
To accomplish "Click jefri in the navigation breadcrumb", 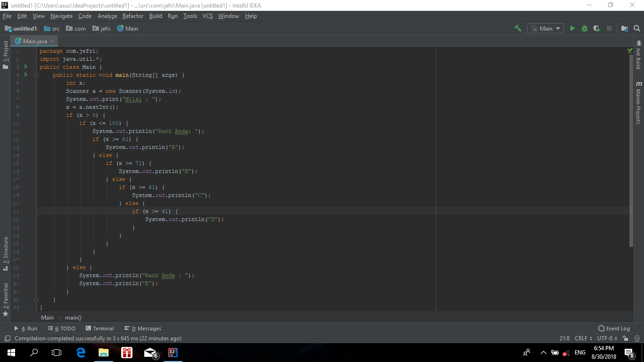I will click(x=105, y=28).
